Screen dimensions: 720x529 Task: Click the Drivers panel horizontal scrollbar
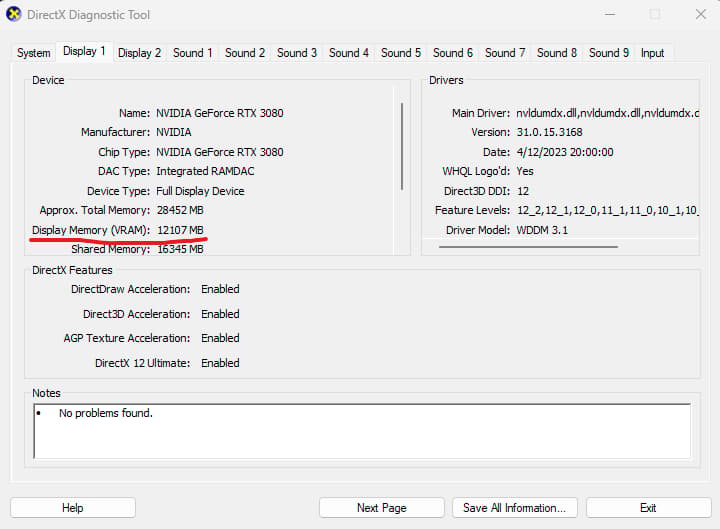tap(528, 247)
